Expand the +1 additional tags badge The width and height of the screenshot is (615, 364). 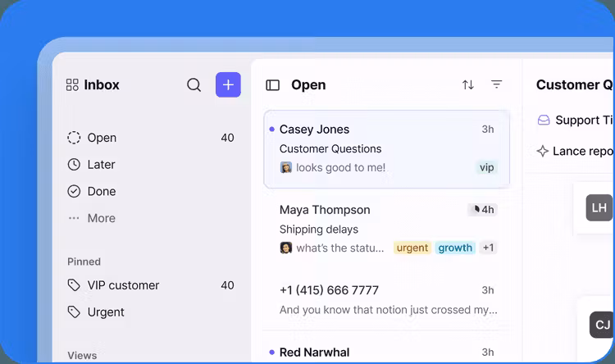[488, 248]
